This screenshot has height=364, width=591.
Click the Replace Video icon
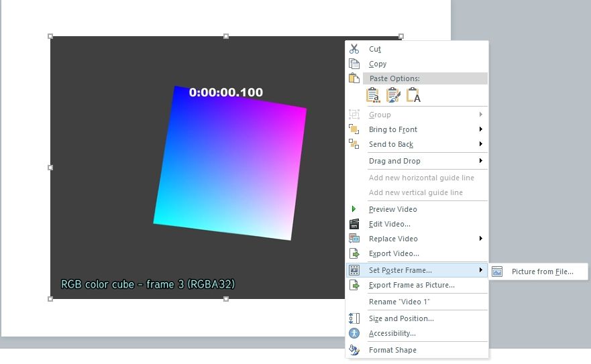point(354,239)
